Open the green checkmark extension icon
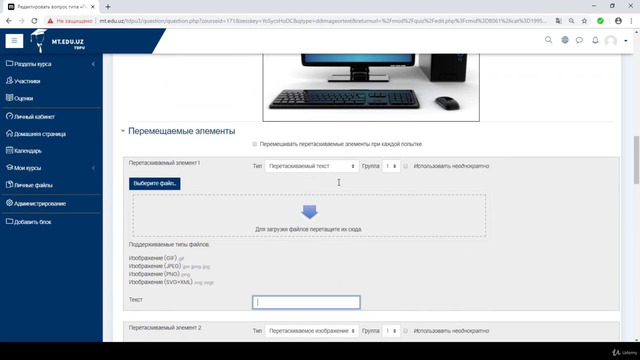The image size is (640, 360). [x=600, y=21]
